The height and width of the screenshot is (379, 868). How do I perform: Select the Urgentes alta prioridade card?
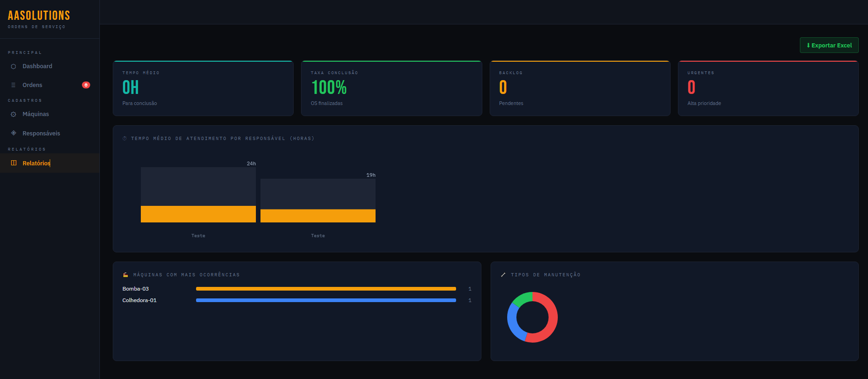tap(768, 88)
